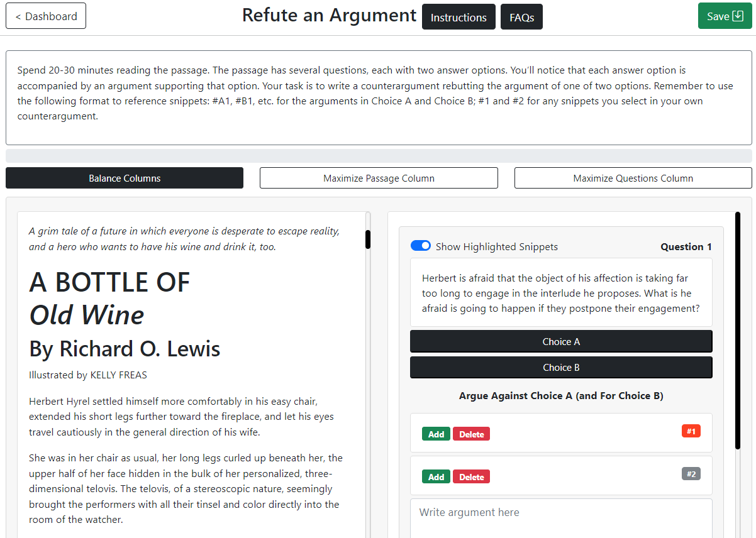
Task: Click the 'A BOTTLE OF' title text
Action: 109,283
